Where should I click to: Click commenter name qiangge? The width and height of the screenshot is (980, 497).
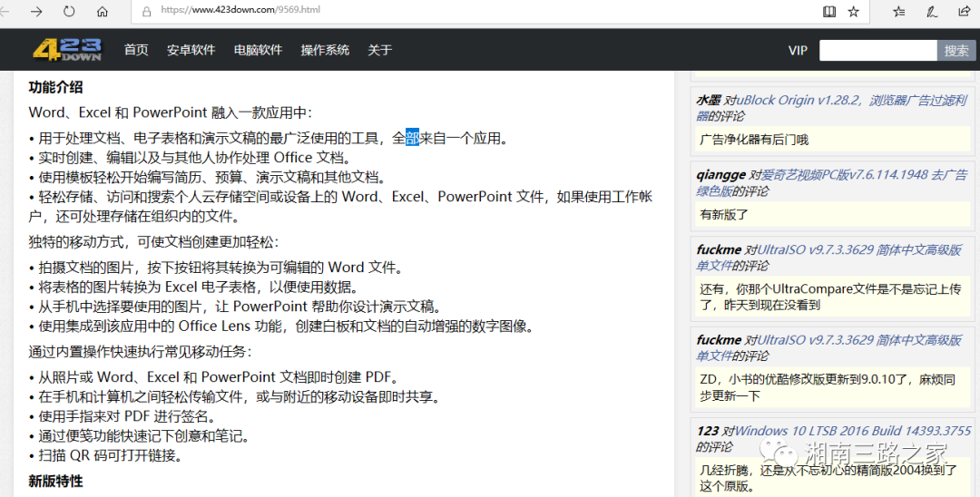pos(720,175)
